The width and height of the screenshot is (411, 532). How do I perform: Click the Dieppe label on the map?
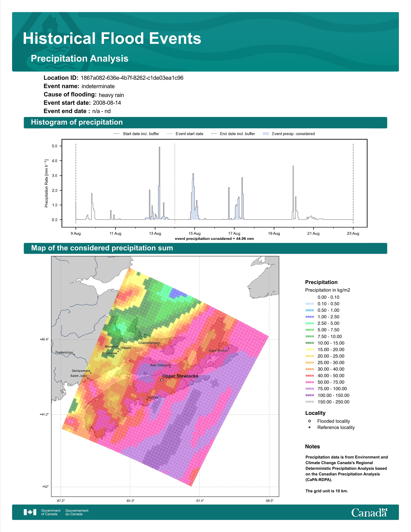pos(126,348)
